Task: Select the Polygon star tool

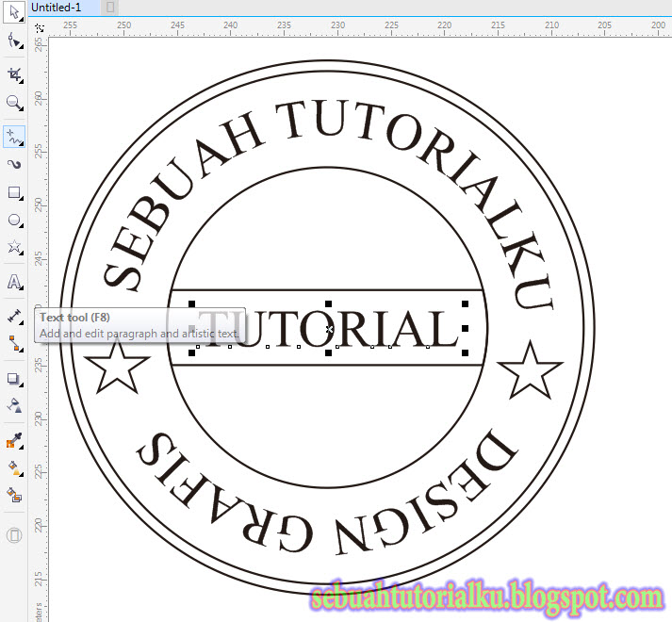Action: pos(14,247)
